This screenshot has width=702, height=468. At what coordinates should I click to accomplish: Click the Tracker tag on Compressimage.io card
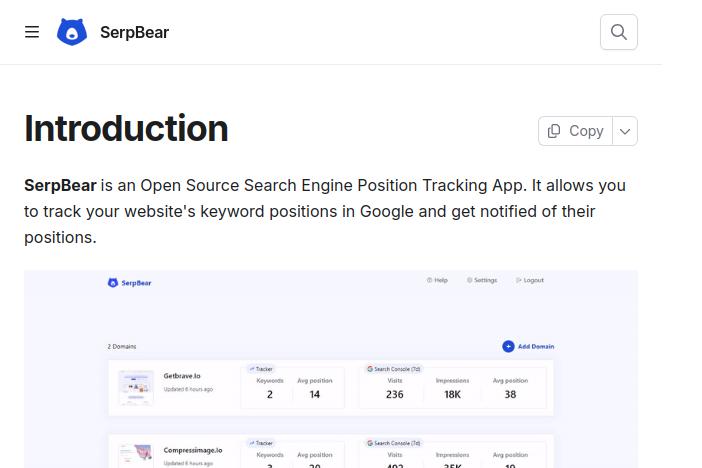point(261,443)
